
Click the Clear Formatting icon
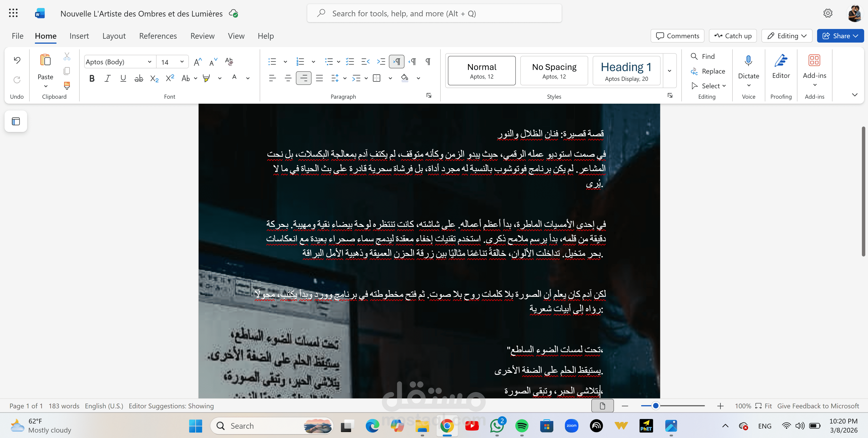(229, 62)
